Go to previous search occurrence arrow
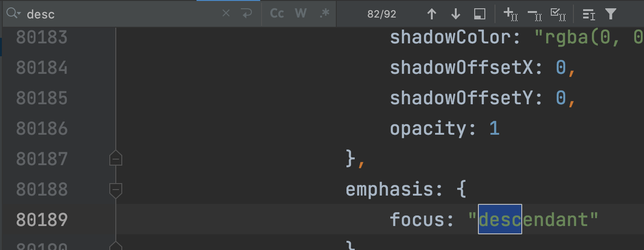 (x=432, y=14)
